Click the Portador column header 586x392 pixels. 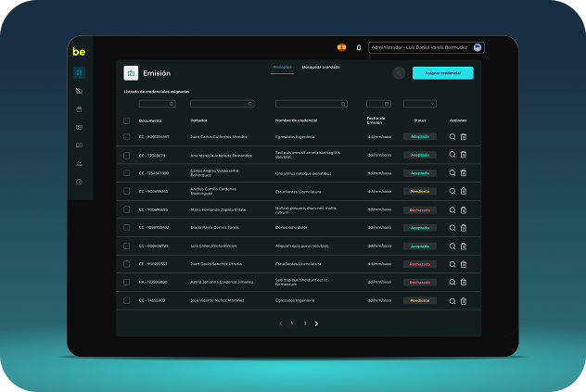[x=198, y=120]
